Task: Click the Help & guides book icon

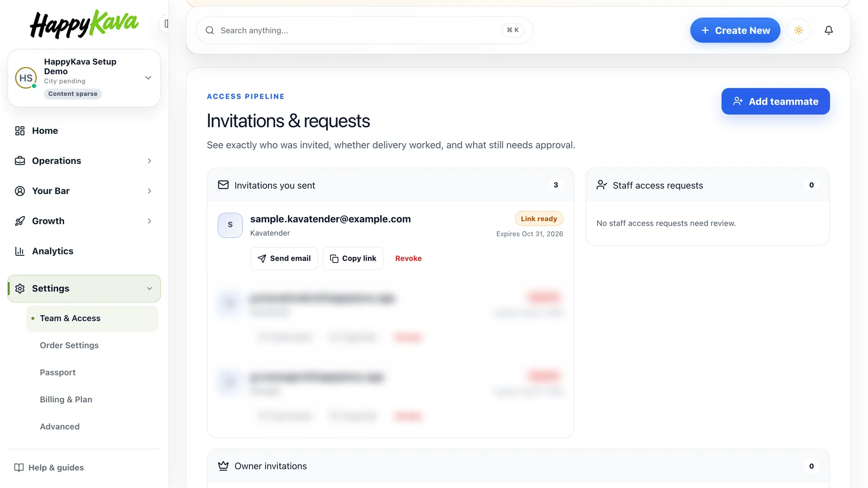Action: pyautogui.click(x=19, y=467)
